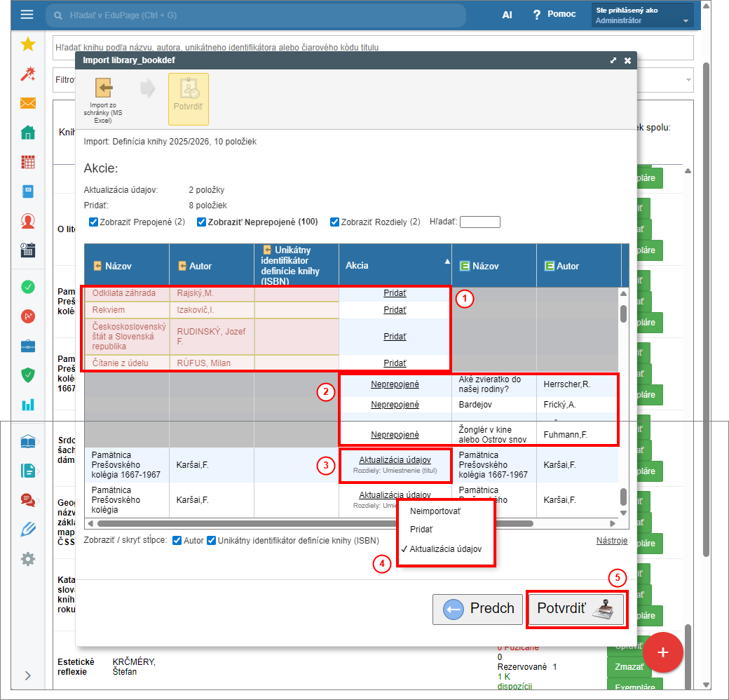Uncheck Zobraziť Neprepojené checkbox
The width and height of the screenshot is (729, 700).
202,222
